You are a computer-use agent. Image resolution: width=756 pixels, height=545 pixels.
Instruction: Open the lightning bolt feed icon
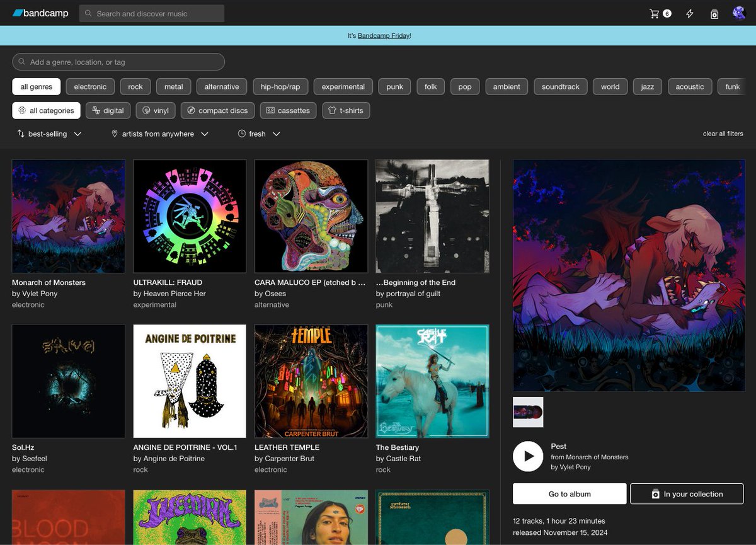(x=689, y=13)
